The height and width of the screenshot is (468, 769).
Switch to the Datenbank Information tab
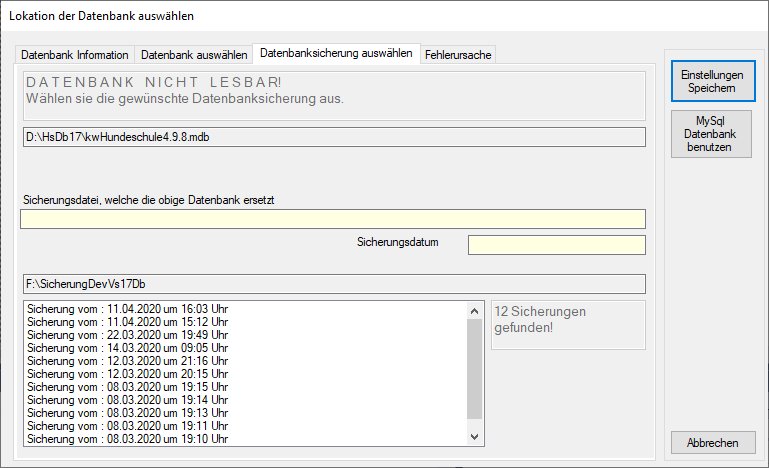[75, 55]
